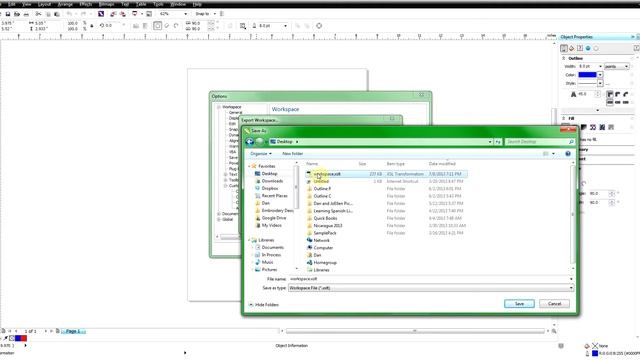Viewport: 640px width, 360px height.
Task: Open the Window menu
Action: (x=178, y=4)
